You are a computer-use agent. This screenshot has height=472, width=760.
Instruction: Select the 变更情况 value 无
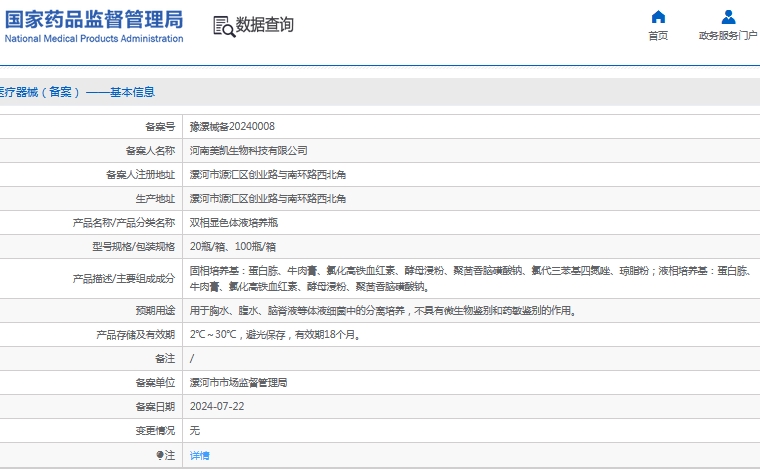tap(195, 430)
